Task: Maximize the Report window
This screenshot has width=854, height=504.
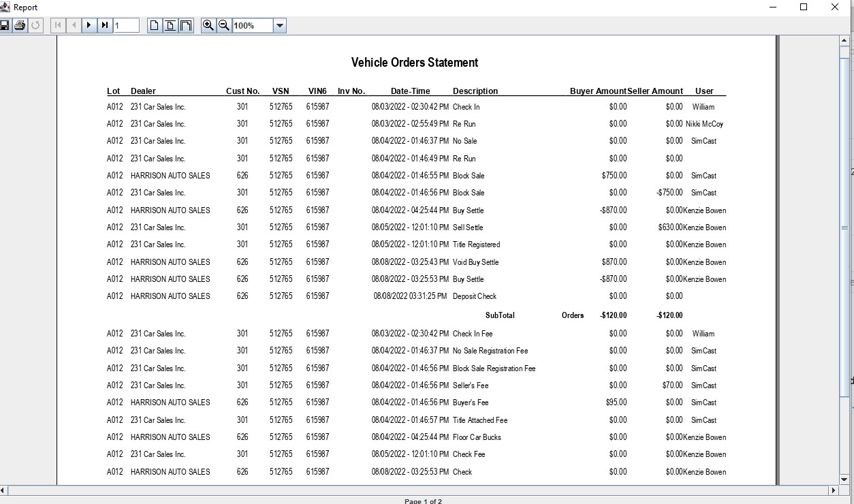Action: click(x=804, y=7)
